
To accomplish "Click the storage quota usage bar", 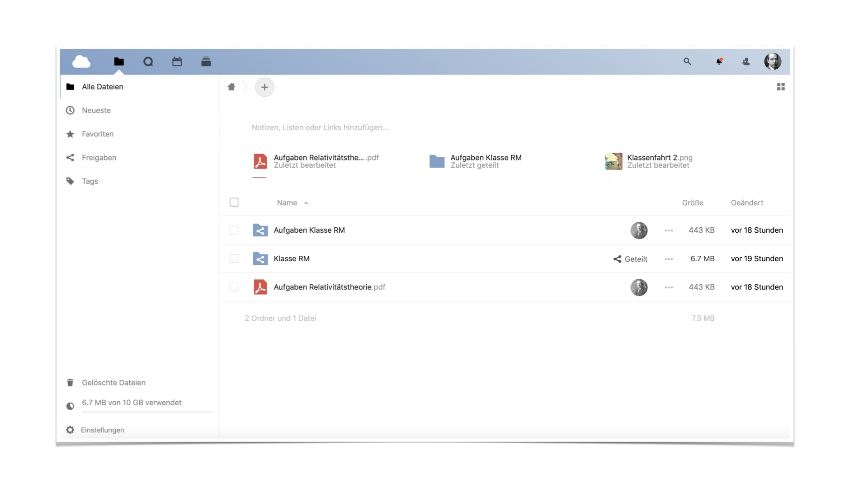I will 147,412.
